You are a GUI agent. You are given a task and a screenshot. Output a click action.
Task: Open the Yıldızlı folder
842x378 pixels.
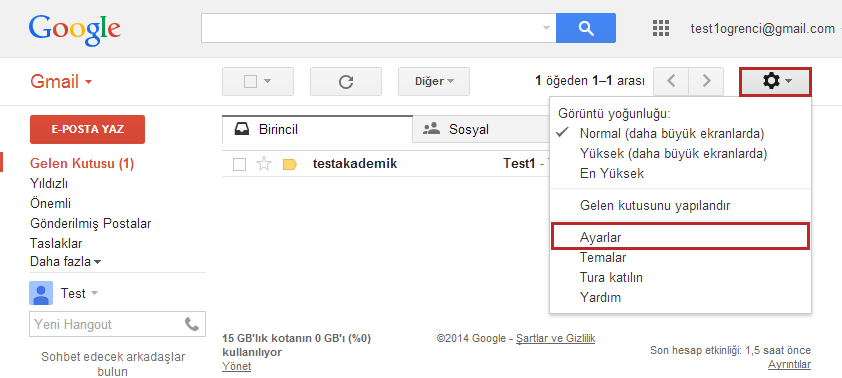(x=49, y=184)
